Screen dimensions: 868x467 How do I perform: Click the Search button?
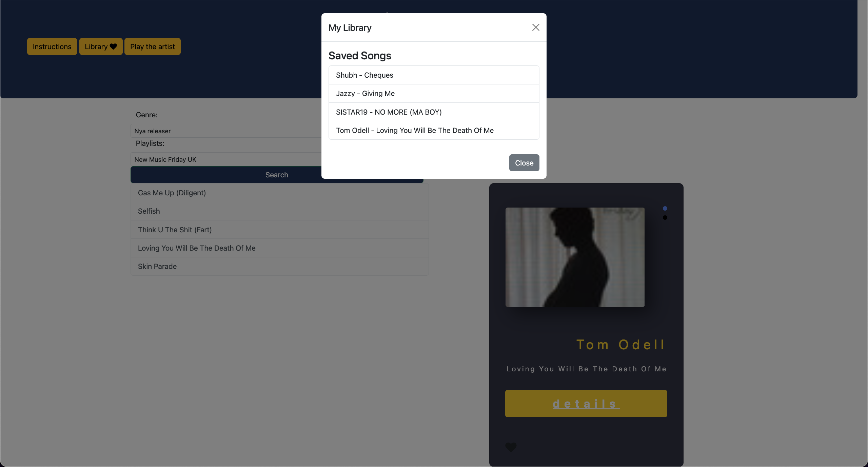[276, 175]
